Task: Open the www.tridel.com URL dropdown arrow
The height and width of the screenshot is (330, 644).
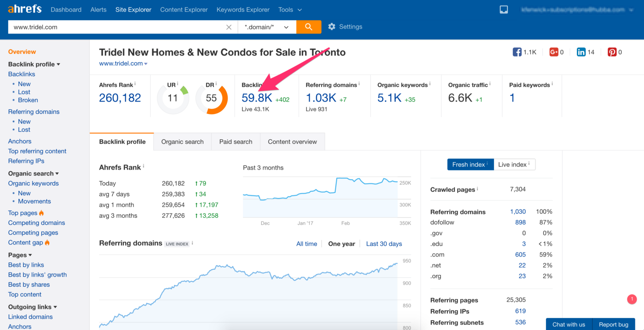Action: point(146,64)
